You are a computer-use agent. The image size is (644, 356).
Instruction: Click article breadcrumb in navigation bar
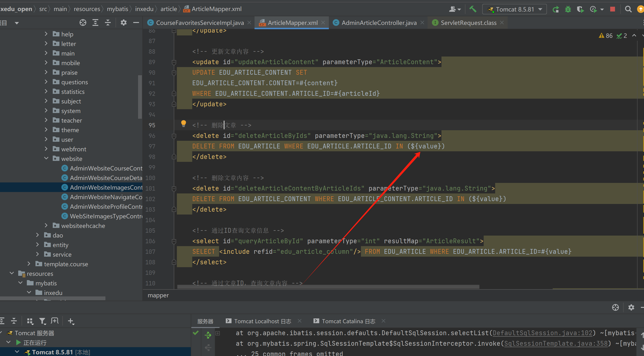[168, 9]
